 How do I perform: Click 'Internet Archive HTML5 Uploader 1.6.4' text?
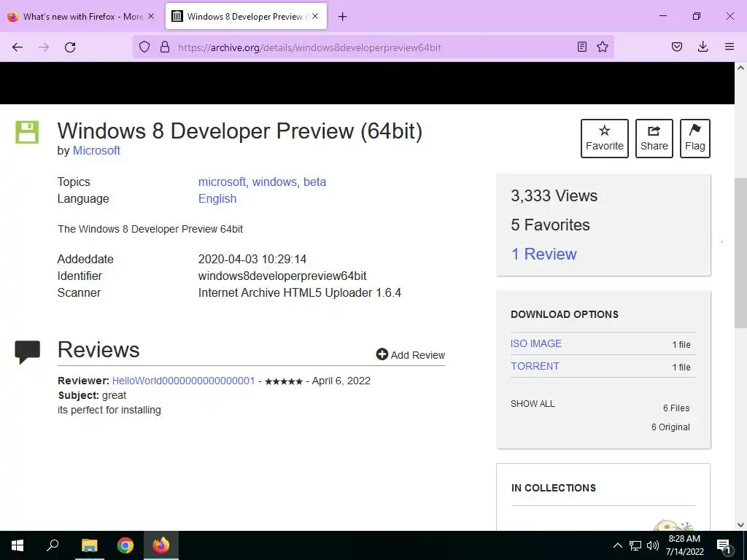(300, 293)
